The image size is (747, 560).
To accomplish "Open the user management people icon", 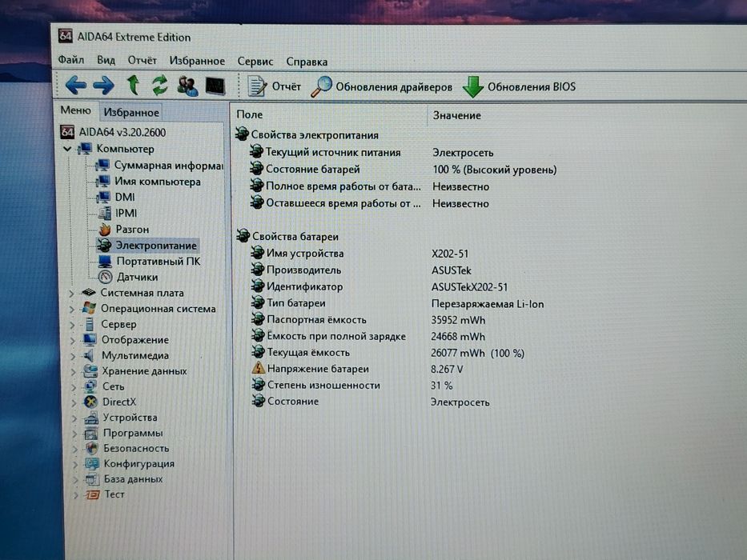I will pyautogui.click(x=187, y=86).
